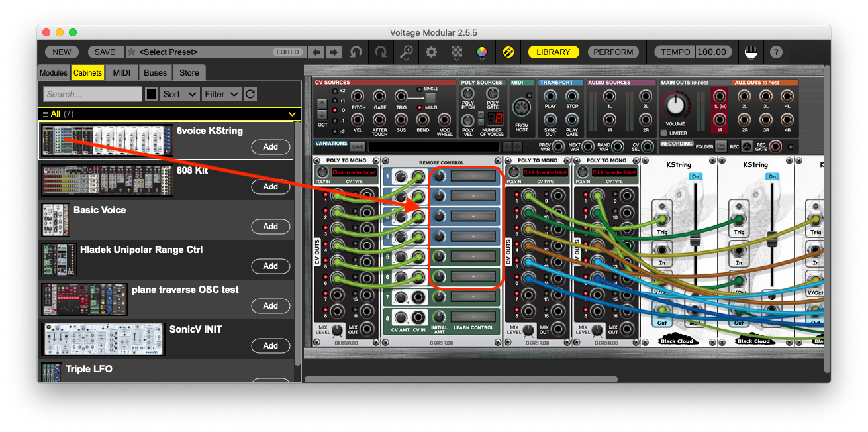Select the SINGLE trigger mode

click(418, 89)
